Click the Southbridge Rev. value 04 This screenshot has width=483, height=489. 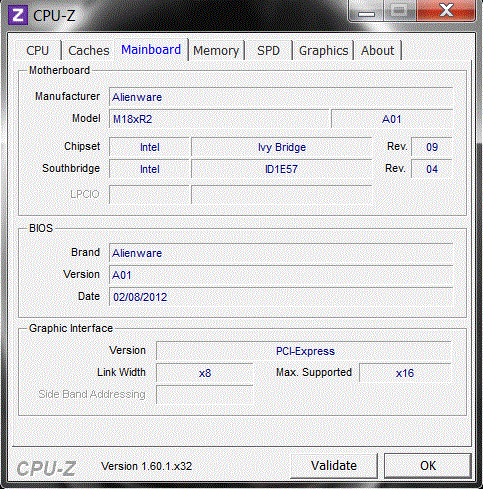tap(432, 169)
